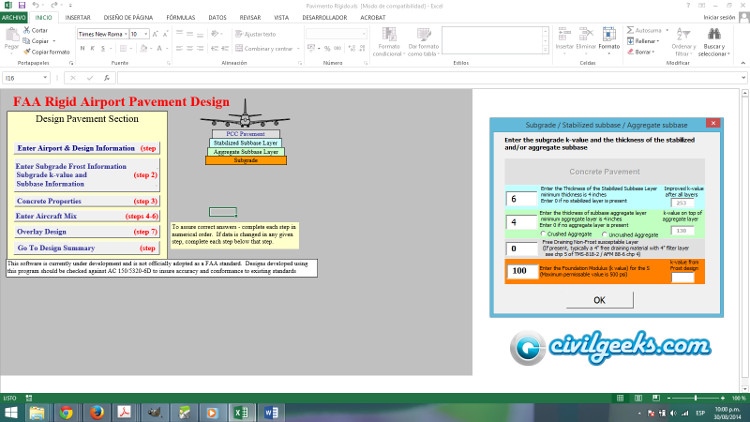Viewport: 750px width, 422px height.
Task: Click the Foundation Modulus k-value input field
Action: (x=520, y=271)
